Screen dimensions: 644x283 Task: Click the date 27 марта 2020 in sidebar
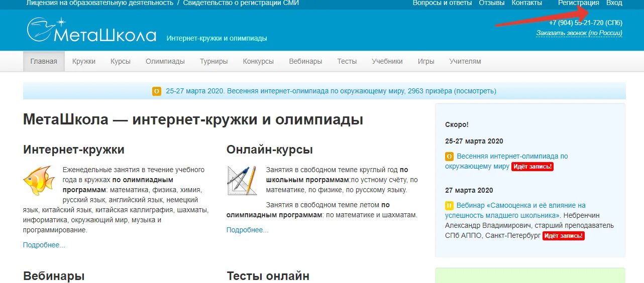pos(469,190)
